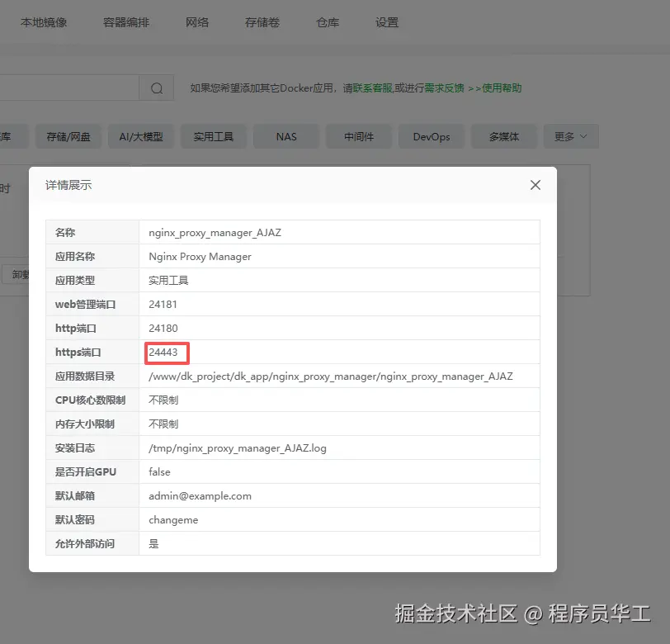Image resolution: width=670 pixels, height=644 pixels.
Task: Choose the NAS category
Action: pyautogui.click(x=286, y=136)
